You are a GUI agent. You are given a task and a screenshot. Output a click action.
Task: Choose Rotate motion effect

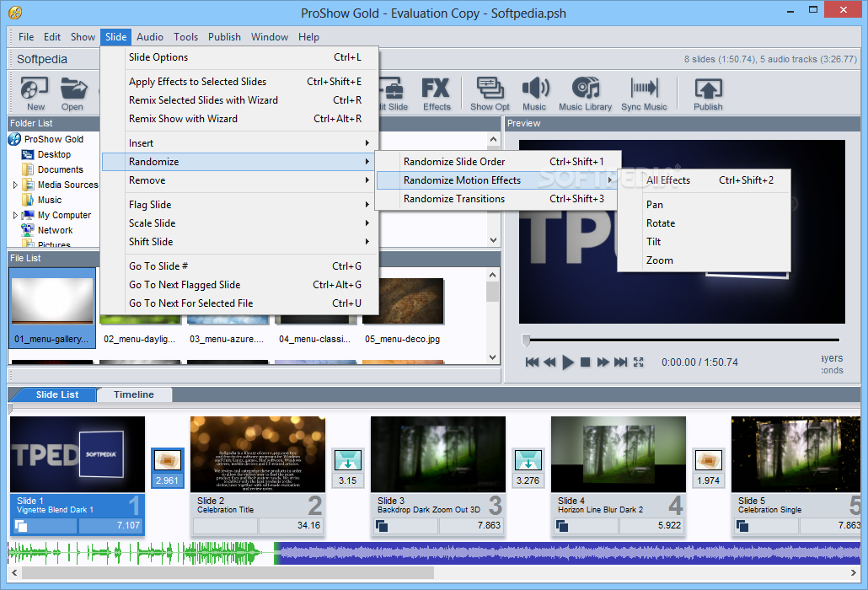coord(705,223)
